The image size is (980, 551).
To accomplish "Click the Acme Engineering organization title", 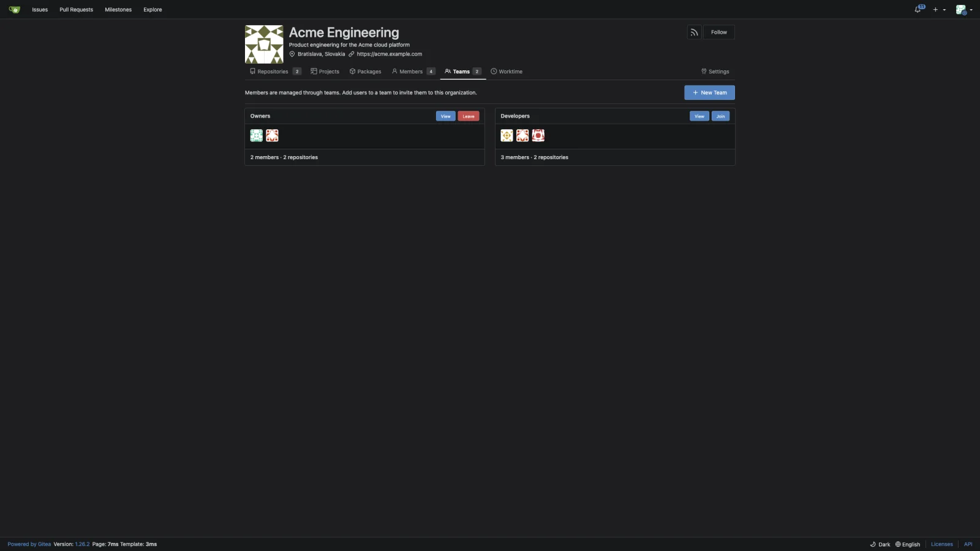I will (x=344, y=32).
